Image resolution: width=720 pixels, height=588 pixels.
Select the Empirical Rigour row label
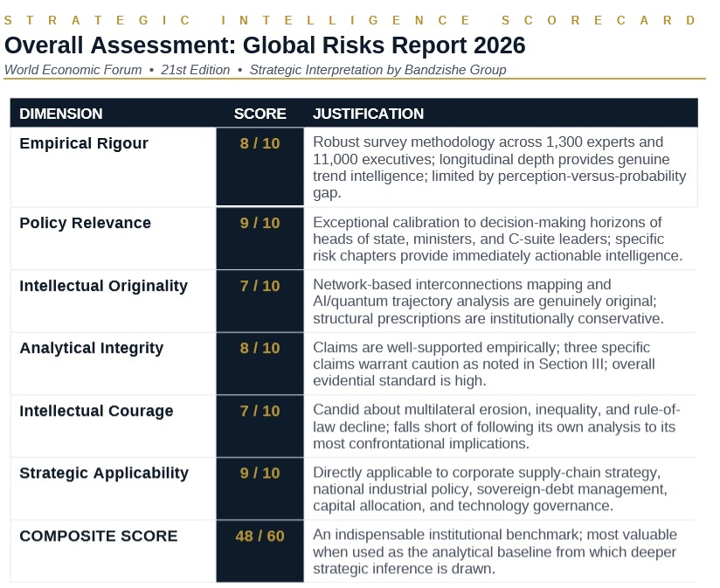[x=84, y=142]
